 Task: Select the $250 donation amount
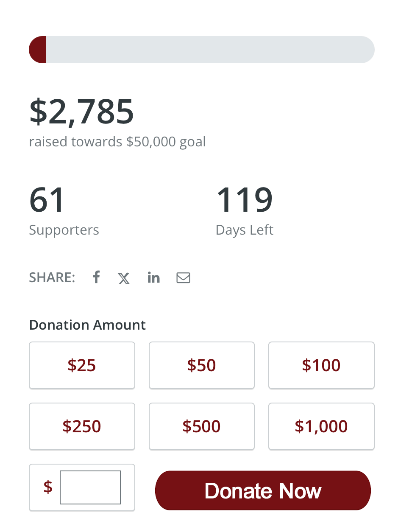pos(82,426)
